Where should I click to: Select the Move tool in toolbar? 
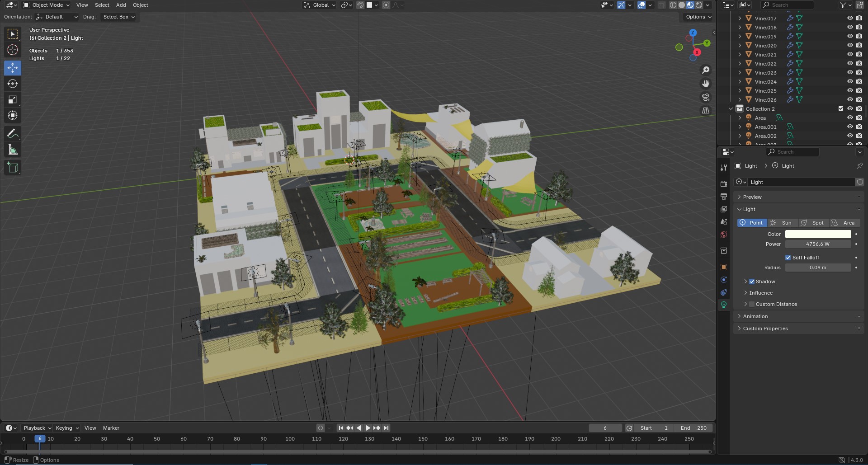(x=13, y=68)
